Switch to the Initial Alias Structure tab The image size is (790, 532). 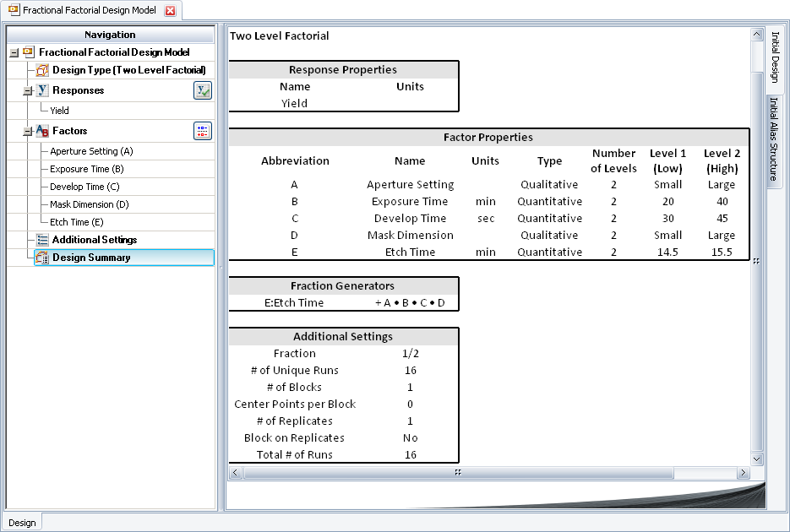773,139
